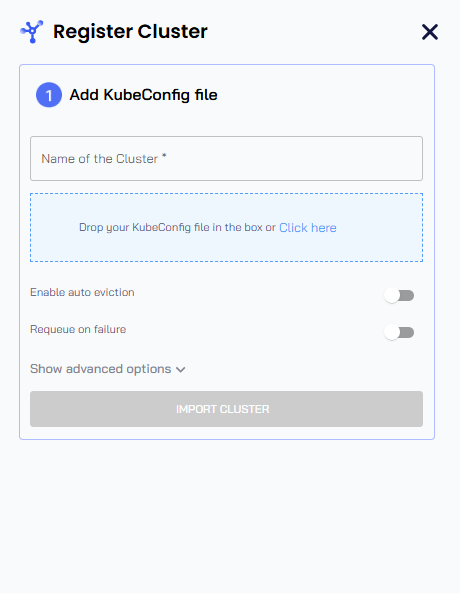460x593 pixels.
Task: Click the Requeue on failure label
Action: coord(78,329)
